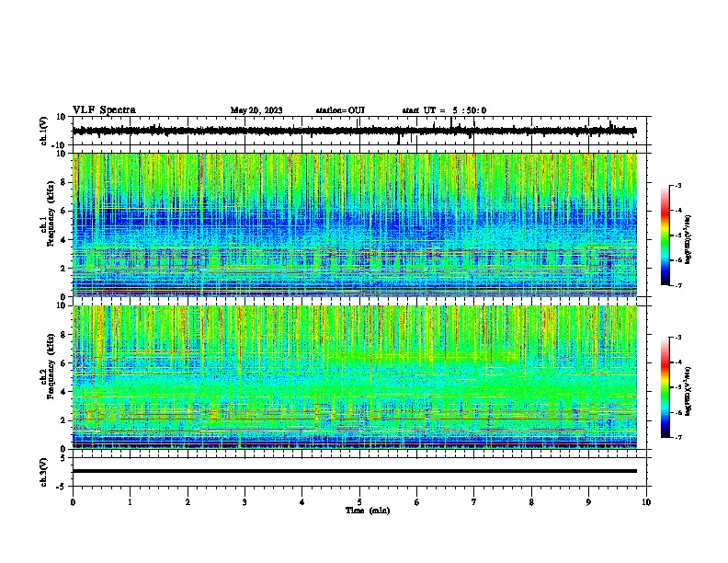Screen dimensions: 728x563
Task: Click time axis tick label "2"
Action: click(188, 502)
